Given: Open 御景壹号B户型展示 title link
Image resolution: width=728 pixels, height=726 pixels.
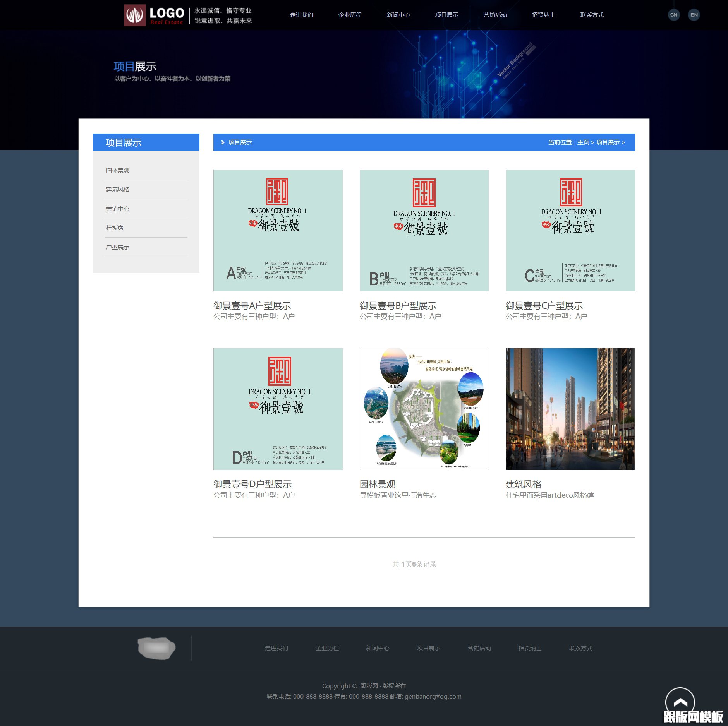Looking at the screenshot, I should tap(398, 305).
